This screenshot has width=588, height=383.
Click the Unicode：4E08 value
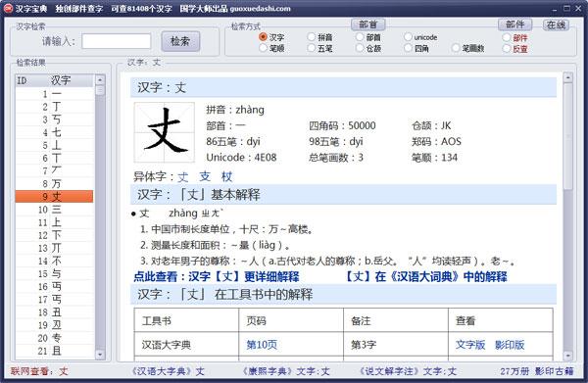coord(241,157)
